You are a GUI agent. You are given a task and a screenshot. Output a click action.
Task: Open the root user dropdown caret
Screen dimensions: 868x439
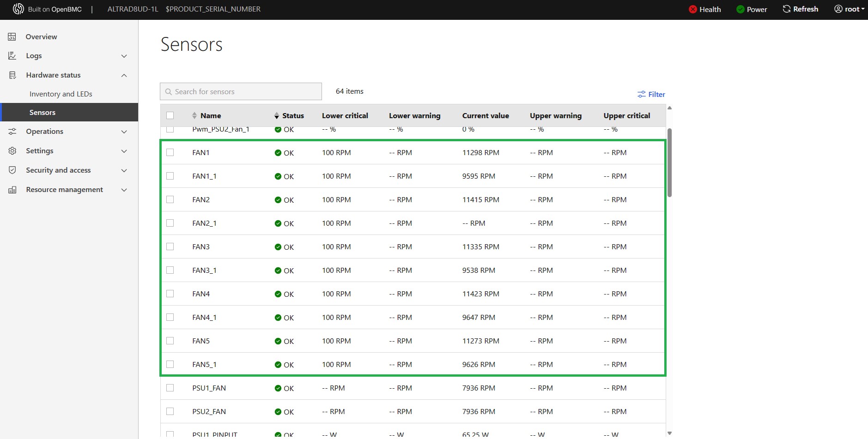[863, 9]
